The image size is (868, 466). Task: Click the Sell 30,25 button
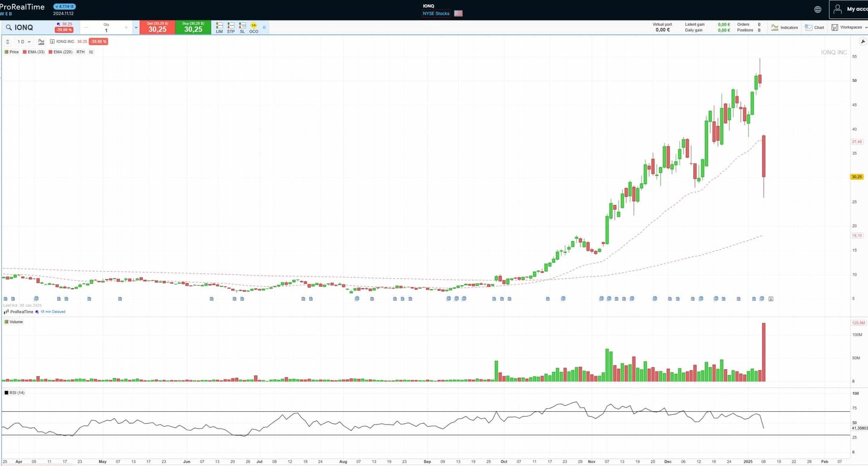click(157, 28)
